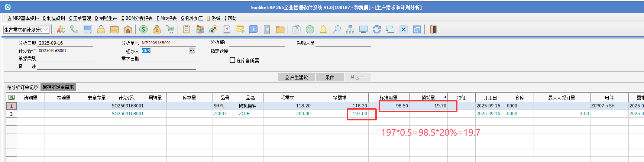644x162 pixels.
Task: Click the 条件 button
Action: 330,77
